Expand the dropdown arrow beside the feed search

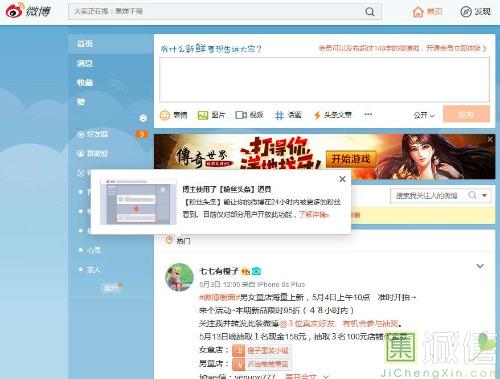click(x=485, y=195)
